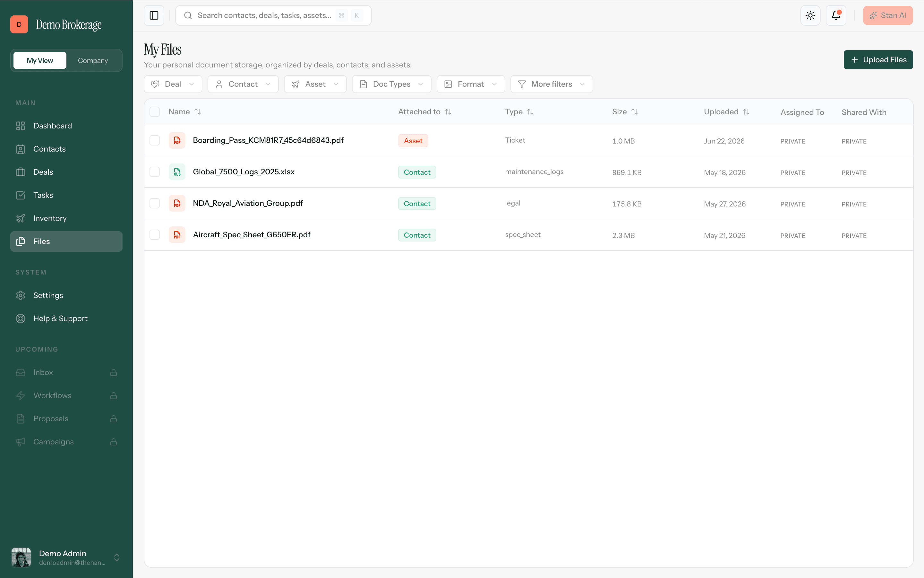Click the Asset tag on Boarding Pass row
The width and height of the screenshot is (924, 578).
pyautogui.click(x=413, y=141)
